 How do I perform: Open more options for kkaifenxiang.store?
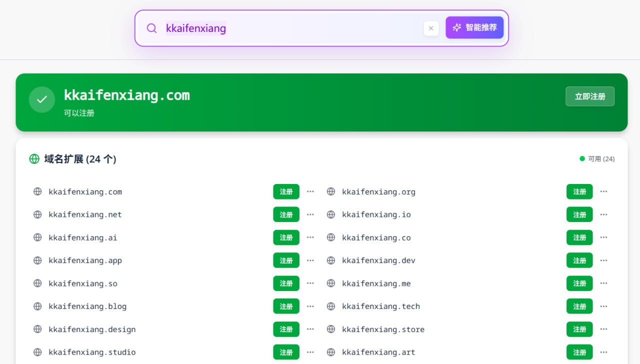point(604,329)
